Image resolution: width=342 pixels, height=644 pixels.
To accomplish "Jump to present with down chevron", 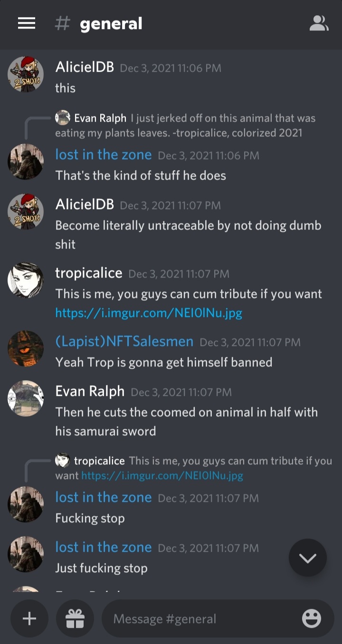I will pyautogui.click(x=308, y=558).
